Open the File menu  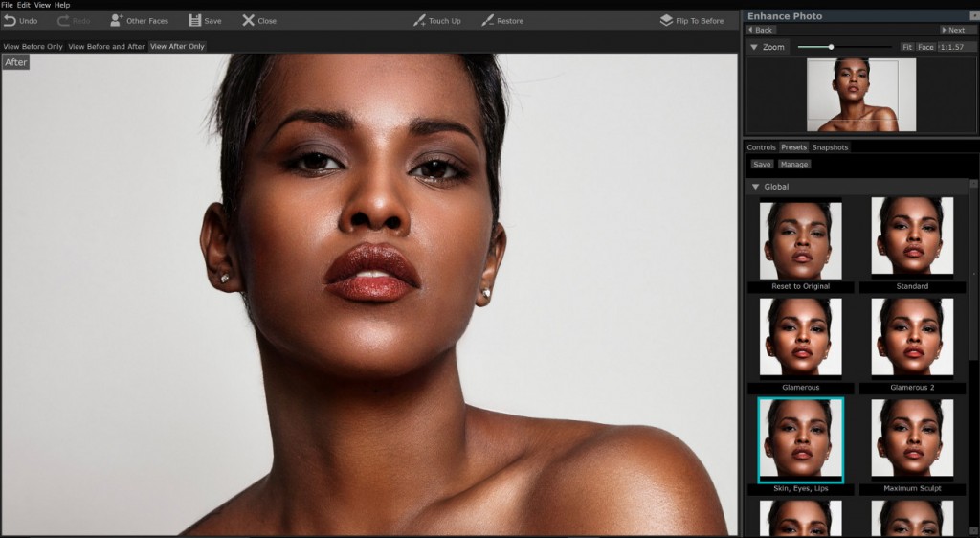click(7, 5)
